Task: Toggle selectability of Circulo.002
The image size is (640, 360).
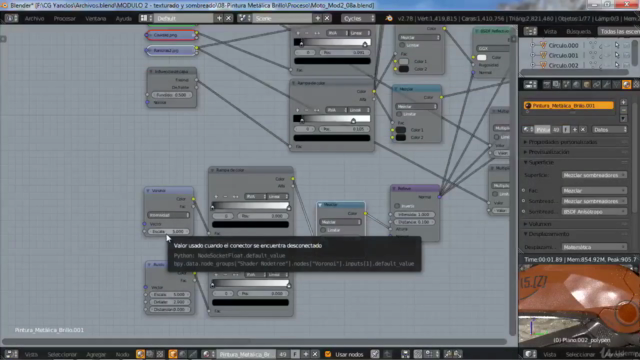Action: (x=617, y=65)
